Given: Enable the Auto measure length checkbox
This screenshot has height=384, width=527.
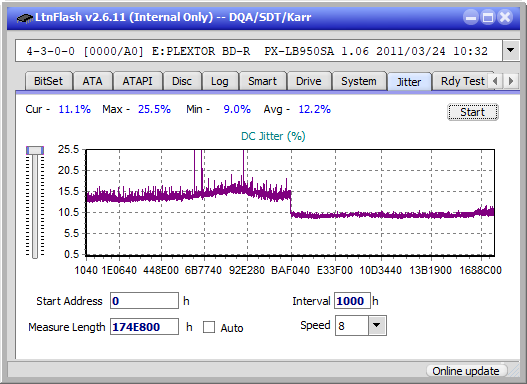Looking at the screenshot, I should click(x=209, y=327).
